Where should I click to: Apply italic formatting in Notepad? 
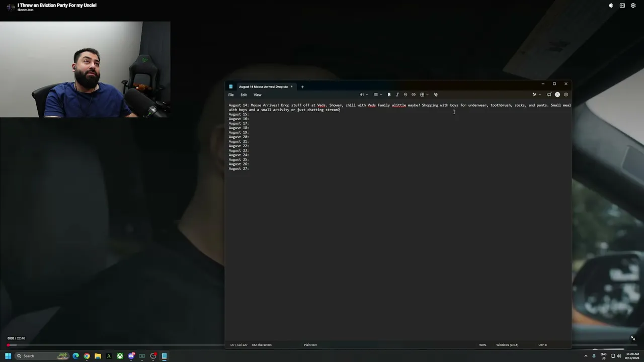397,95
